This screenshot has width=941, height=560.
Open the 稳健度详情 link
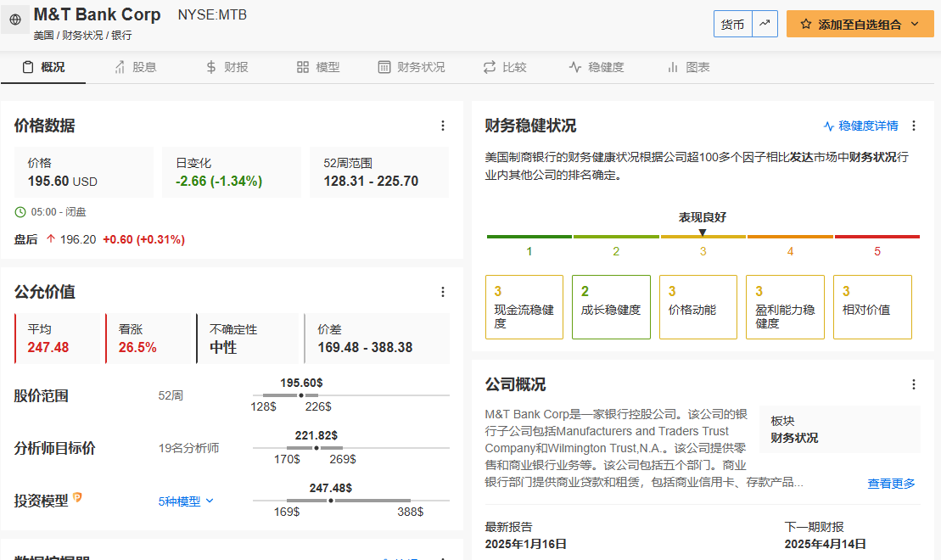tap(860, 126)
